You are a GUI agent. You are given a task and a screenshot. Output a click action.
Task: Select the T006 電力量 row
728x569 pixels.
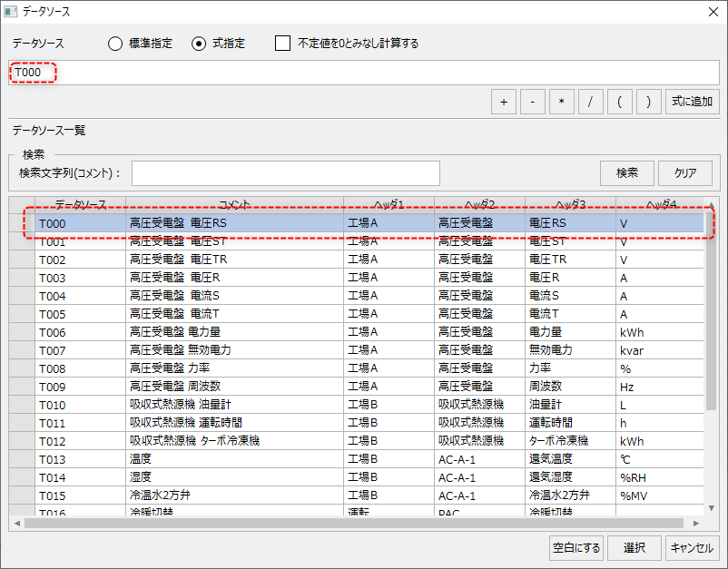[234, 332]
